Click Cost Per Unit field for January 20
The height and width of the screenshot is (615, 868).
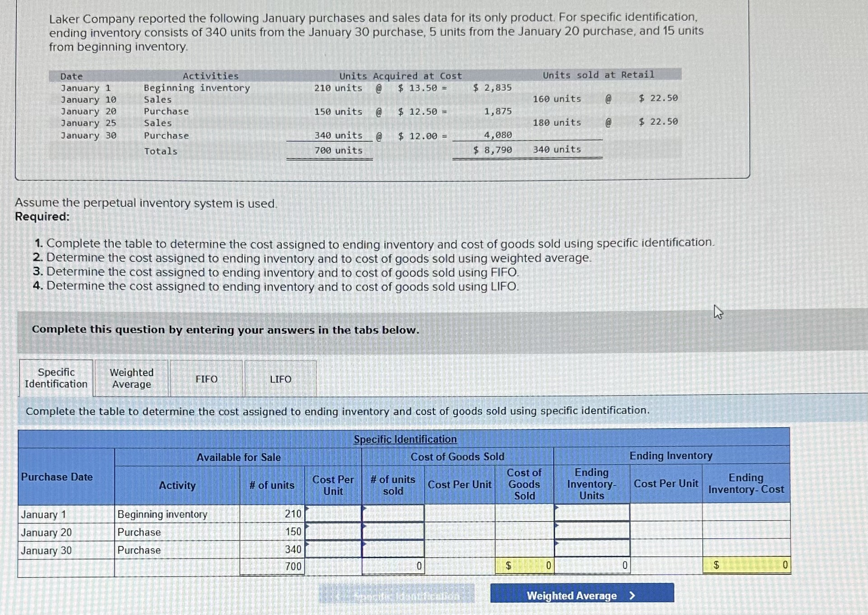(x=334, y=531)
